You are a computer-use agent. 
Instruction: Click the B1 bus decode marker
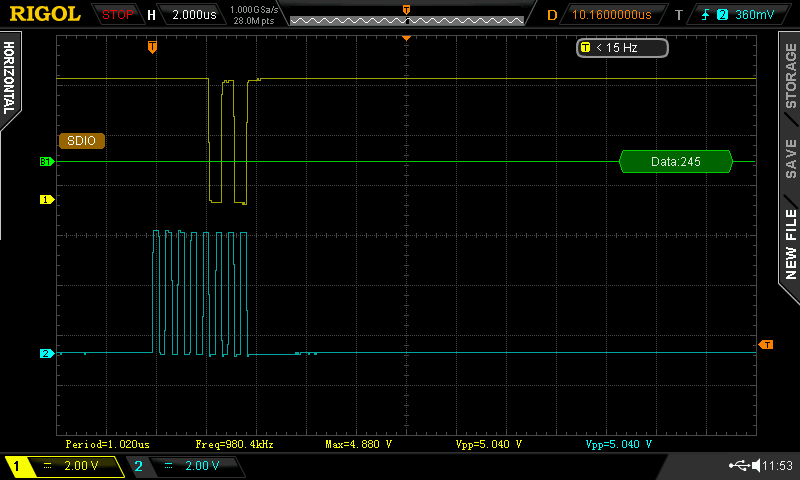[46, 162]
